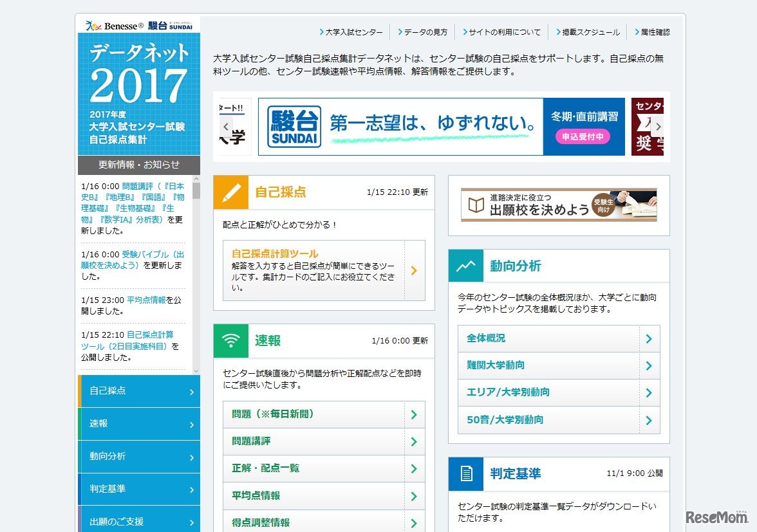Open 50音/大学別動向 in the 動向分析 list
Image resolution: width=757 pixels, height=532 pixels.
(559, 420)
